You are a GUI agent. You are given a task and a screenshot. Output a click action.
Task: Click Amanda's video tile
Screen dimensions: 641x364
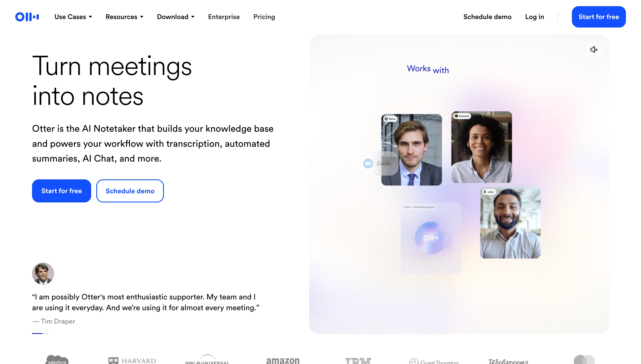(x=481, y=147)
